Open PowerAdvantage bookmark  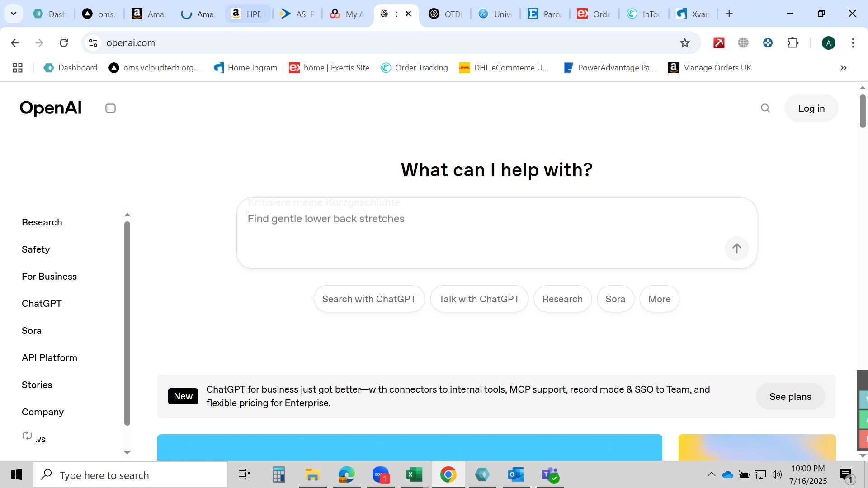[610, 68]
